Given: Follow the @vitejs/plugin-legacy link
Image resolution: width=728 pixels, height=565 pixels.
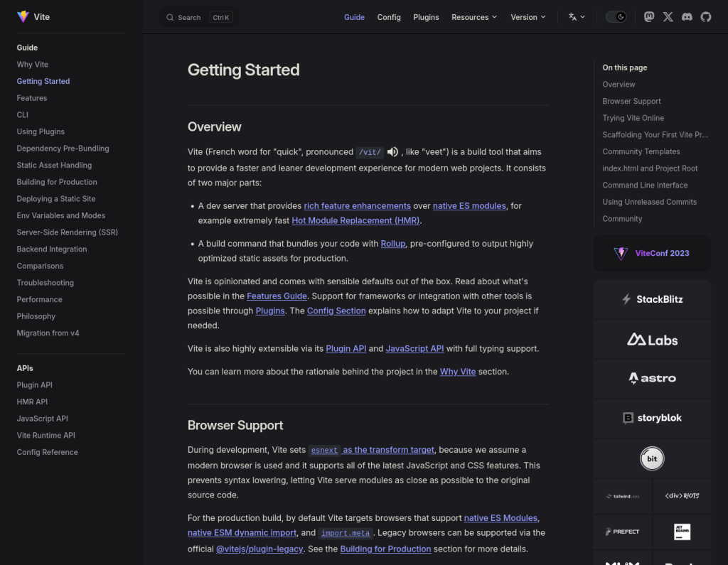Looking at the screenshot, I should 259,549.
